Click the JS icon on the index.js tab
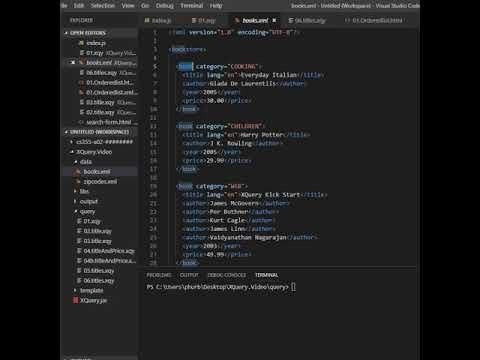480x360 pixels. 147,20
